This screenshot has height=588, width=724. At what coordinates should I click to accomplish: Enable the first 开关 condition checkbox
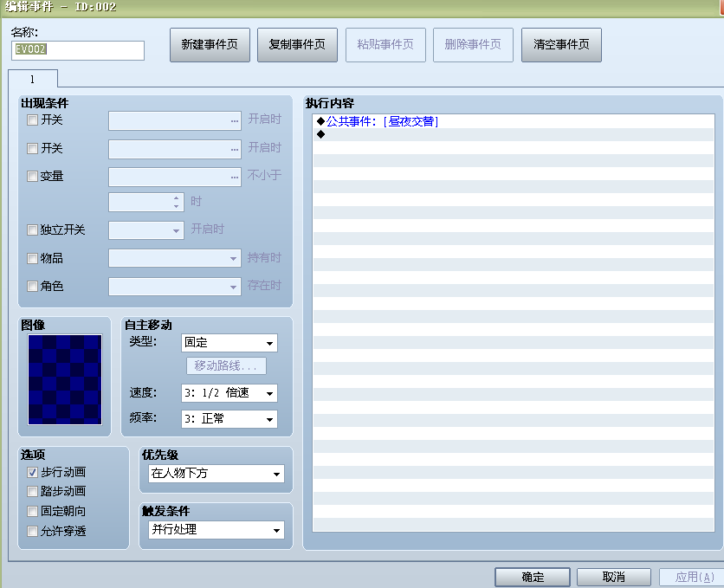pos(32,120)
